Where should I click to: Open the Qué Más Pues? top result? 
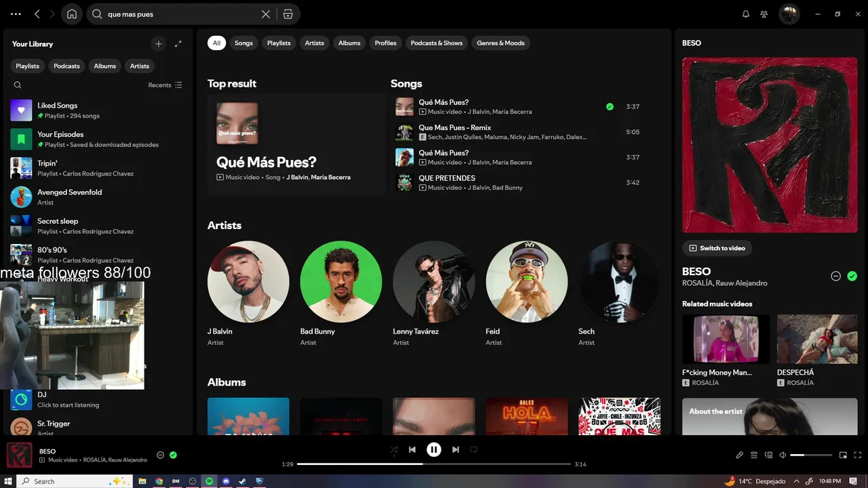296,144
